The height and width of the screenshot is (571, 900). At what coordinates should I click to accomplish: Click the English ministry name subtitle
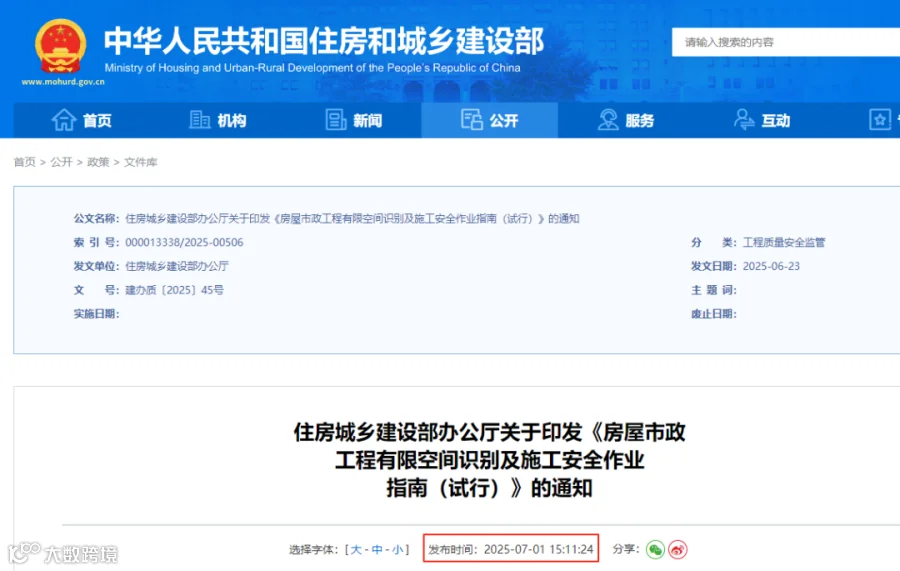(x=312, y=68)
